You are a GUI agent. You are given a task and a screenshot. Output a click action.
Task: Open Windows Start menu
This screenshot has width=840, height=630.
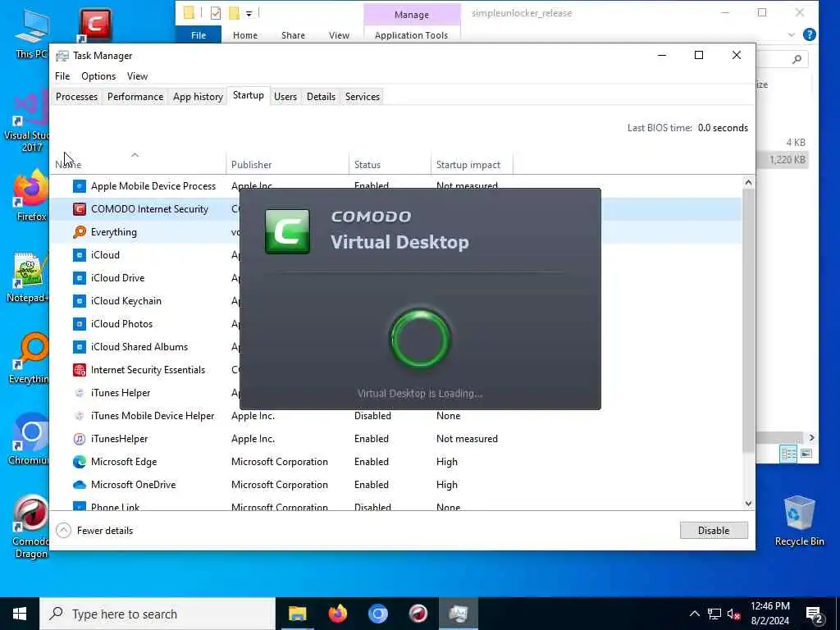(20, 614)
